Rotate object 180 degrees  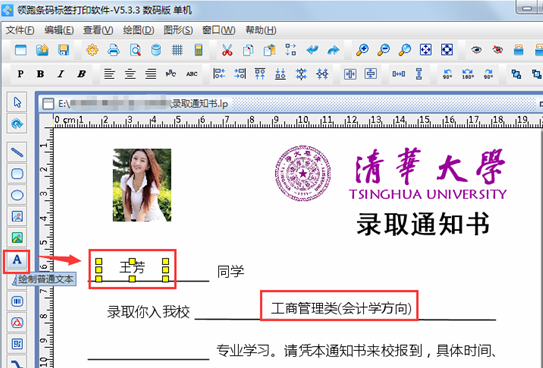(468, 74)
